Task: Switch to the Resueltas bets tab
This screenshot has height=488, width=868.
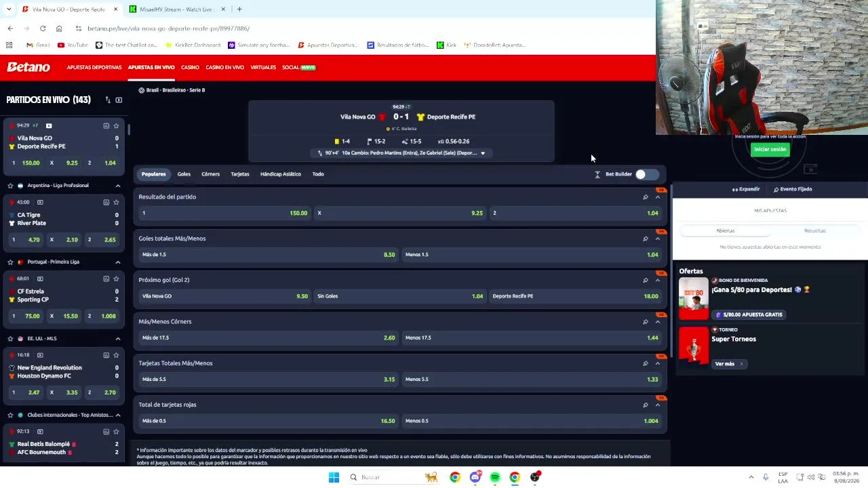Action: [815, 230]
